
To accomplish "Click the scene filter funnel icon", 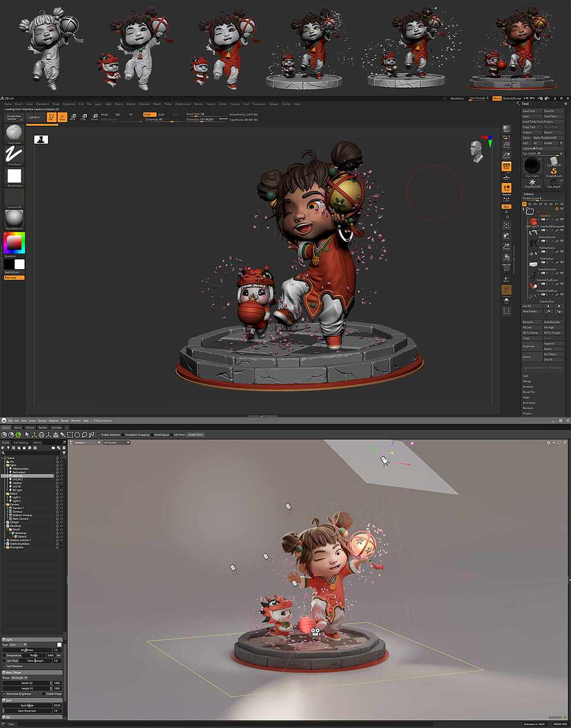I will point(64,453).
